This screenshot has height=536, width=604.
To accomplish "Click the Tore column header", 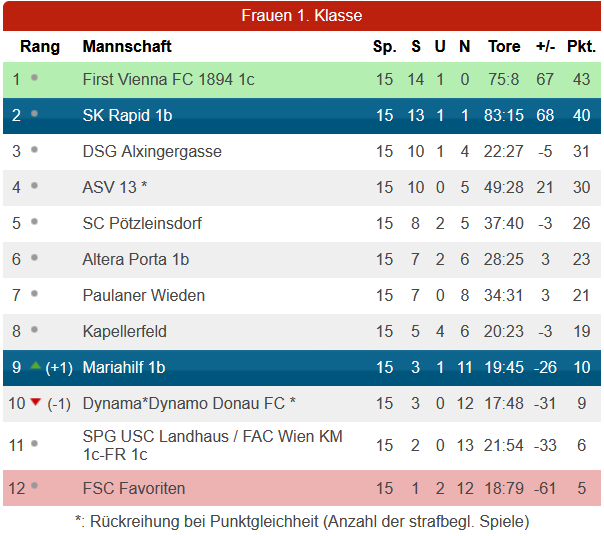I will pos(504,47).
